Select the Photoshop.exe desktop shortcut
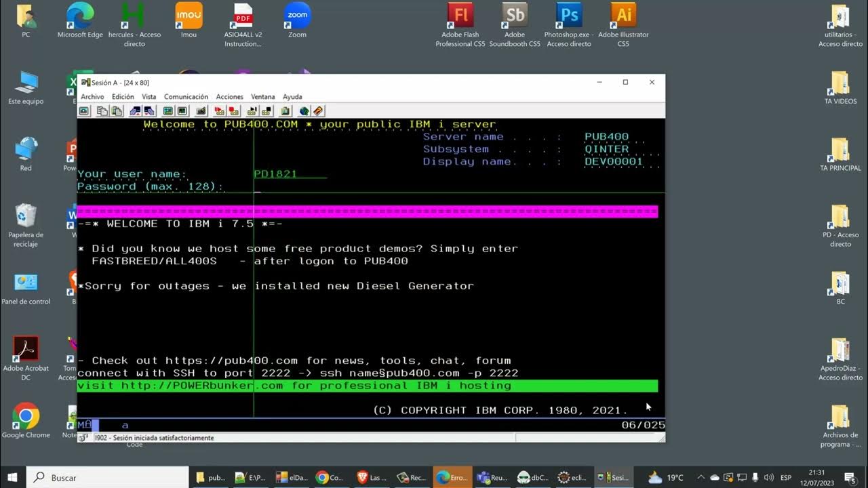Screen dimensions: 868x488 coord(569,25)
